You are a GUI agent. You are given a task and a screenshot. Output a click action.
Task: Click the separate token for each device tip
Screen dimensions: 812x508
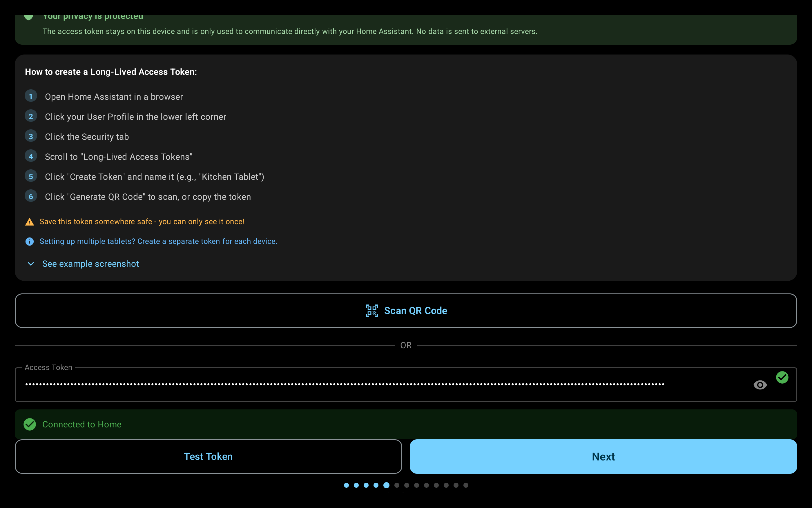point(158,242)
